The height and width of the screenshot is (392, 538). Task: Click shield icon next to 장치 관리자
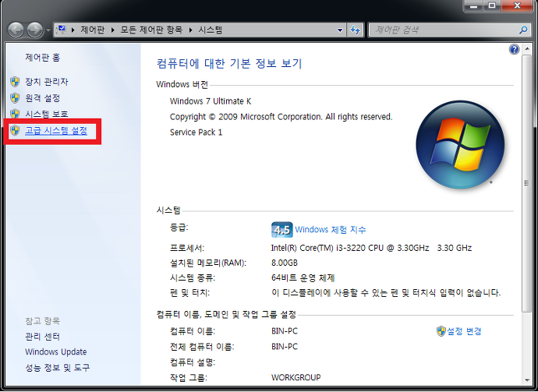[15, 82]
